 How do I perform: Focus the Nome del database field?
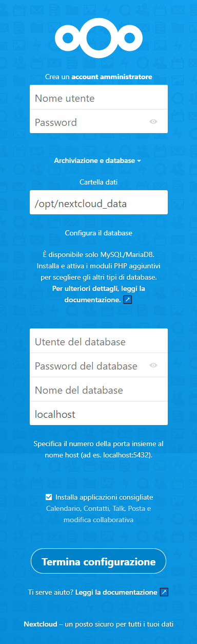[x=98, y=390]
